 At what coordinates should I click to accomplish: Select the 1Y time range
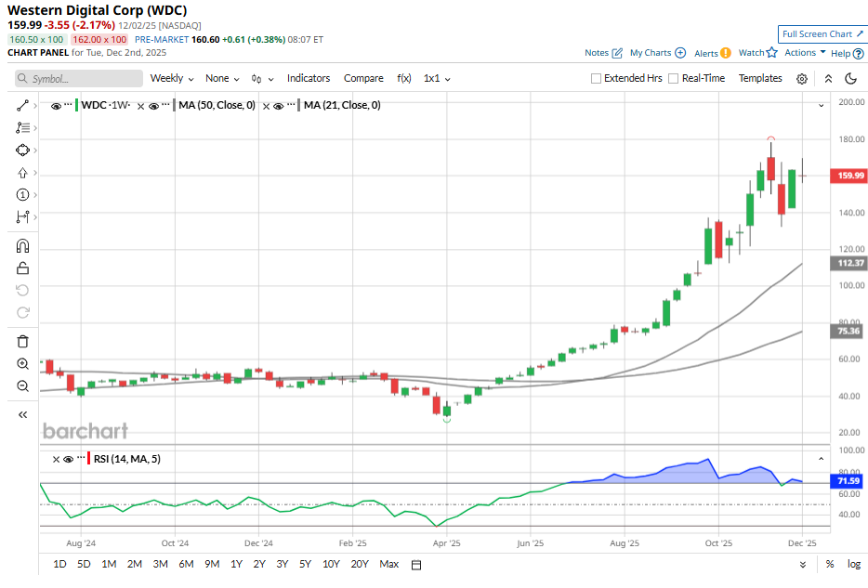coord(236,564)
